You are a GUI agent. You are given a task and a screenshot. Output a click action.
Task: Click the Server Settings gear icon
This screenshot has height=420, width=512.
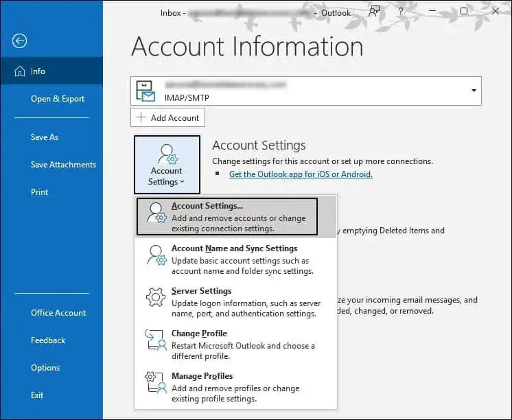point(155,297)
